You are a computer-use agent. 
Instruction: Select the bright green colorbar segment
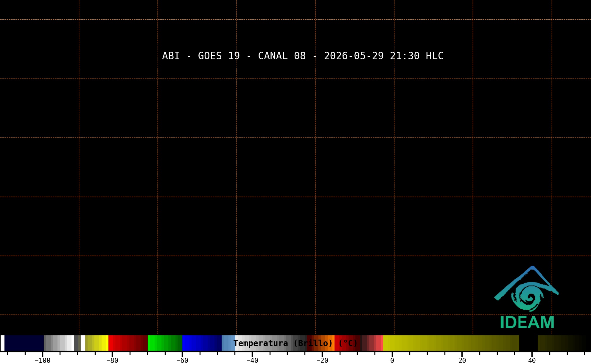165,343
